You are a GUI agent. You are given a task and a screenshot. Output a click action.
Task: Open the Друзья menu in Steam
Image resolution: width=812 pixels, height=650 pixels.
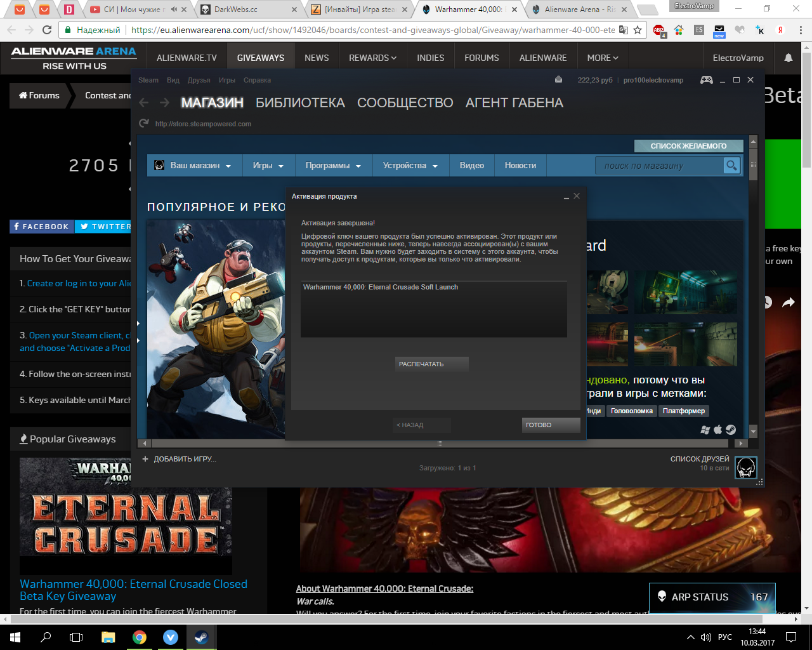tap(199, 80)
